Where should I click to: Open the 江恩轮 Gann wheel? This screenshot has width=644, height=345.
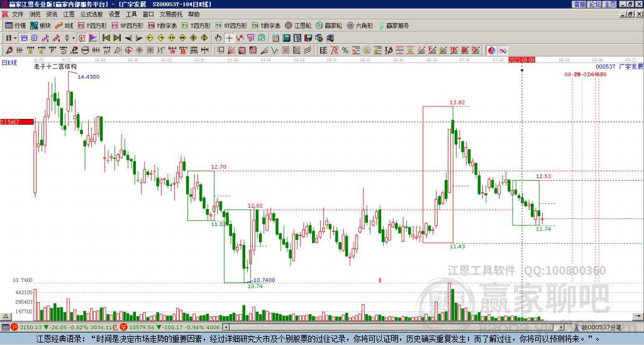pyautogui.click(x=298, y=25)
